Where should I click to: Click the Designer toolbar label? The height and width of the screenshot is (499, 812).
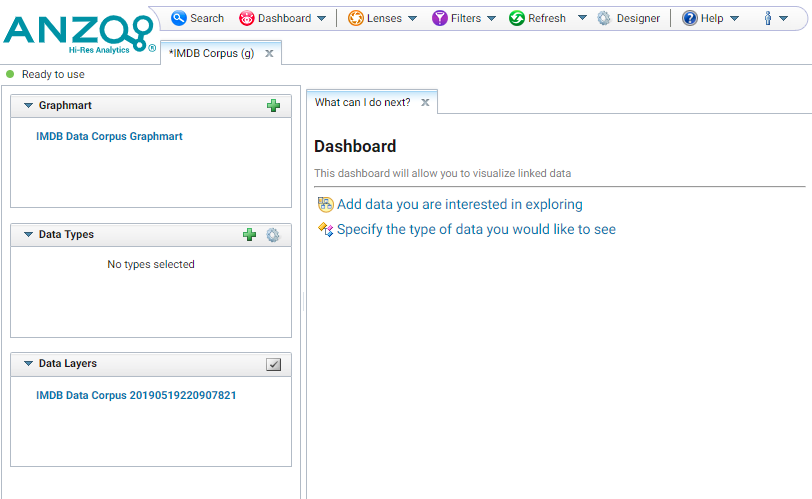coord(638,18)
